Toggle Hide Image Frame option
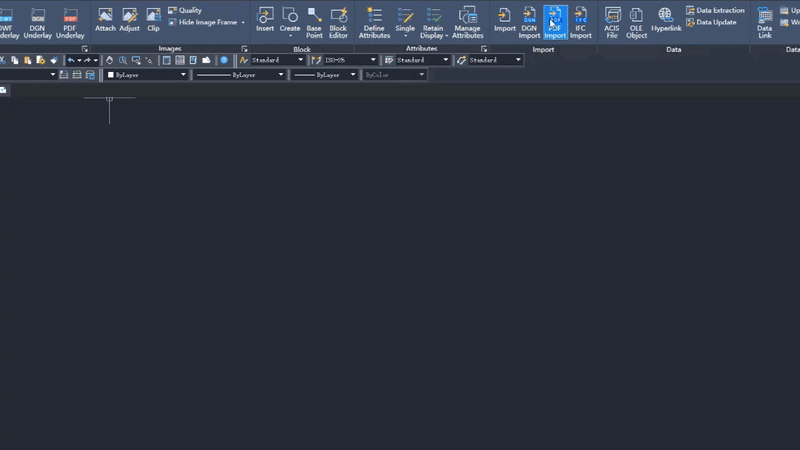This screenshot has height=450, width=800. 206,22
